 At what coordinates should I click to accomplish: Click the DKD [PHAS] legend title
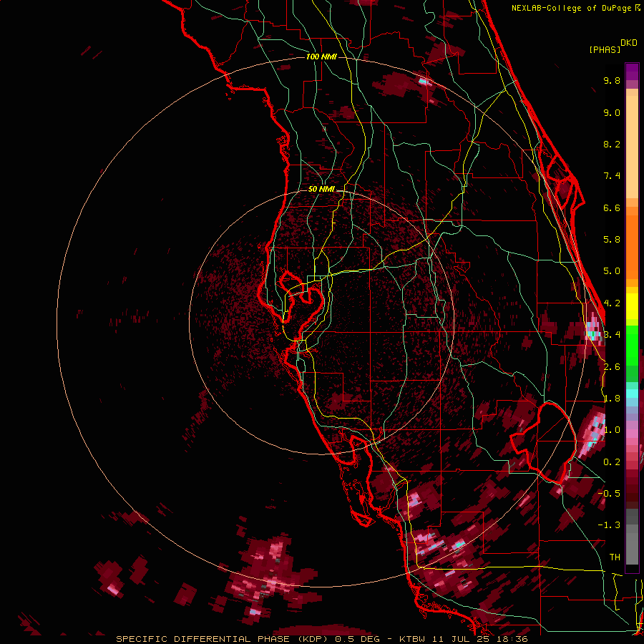(613, 46)
